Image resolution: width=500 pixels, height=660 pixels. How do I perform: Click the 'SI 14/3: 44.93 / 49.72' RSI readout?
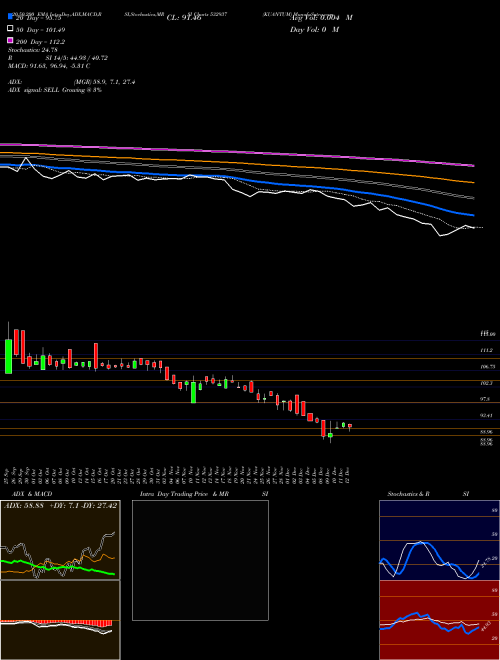(77, 58)
